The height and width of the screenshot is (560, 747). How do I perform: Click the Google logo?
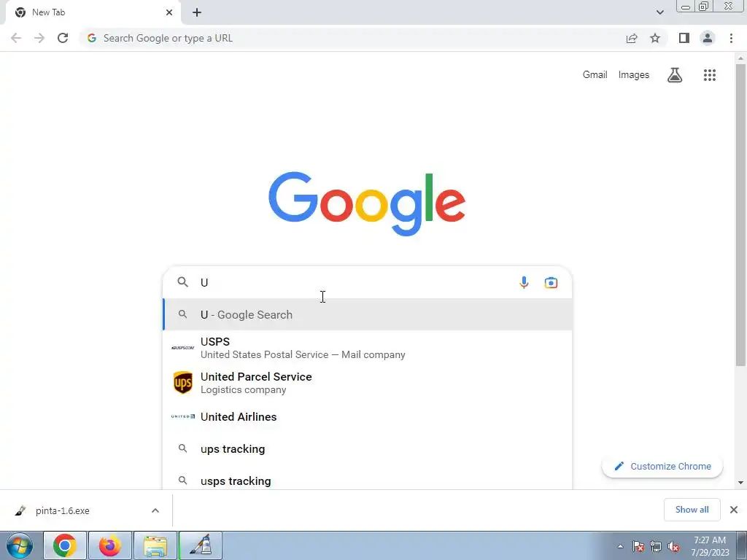tap(367, 203)
